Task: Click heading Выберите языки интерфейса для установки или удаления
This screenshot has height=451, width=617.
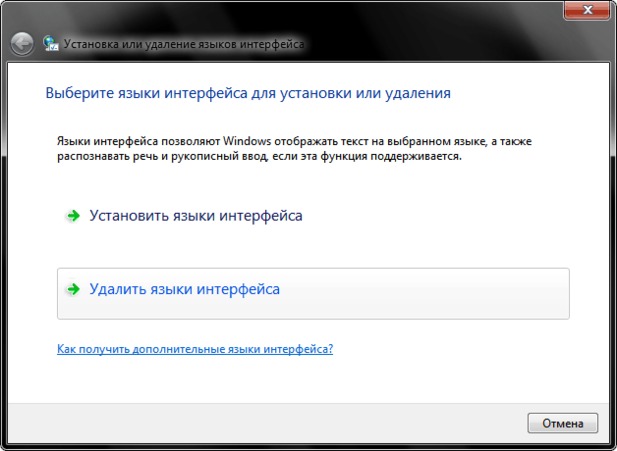Action: [248, 93]
